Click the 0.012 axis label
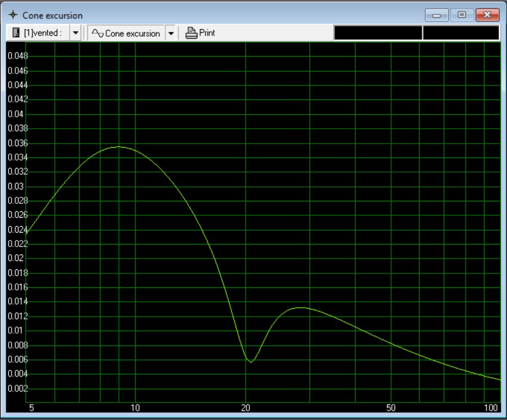This screenshot has width=507, height=420. (x=18, y=316)
